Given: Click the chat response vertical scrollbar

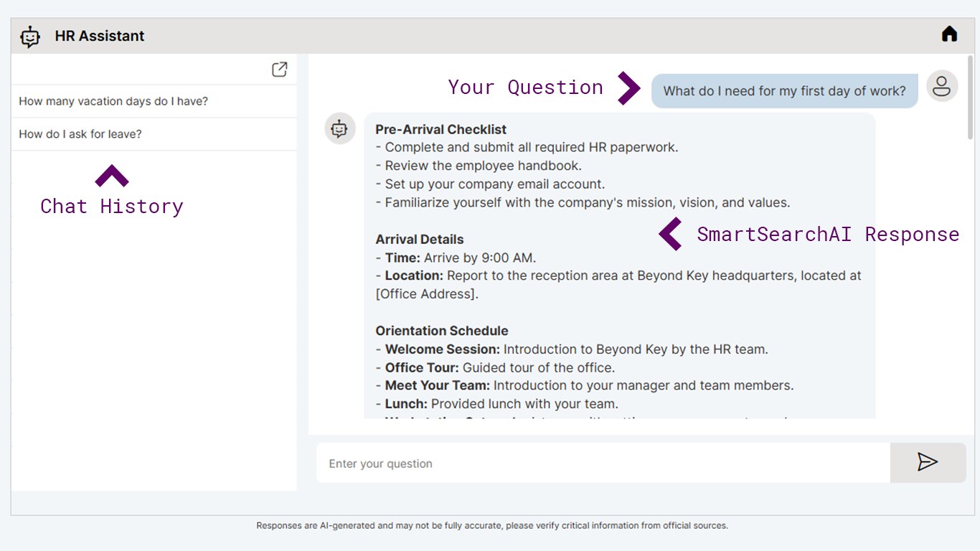Looking at the screenshot, I should click(x=970, y=100).
